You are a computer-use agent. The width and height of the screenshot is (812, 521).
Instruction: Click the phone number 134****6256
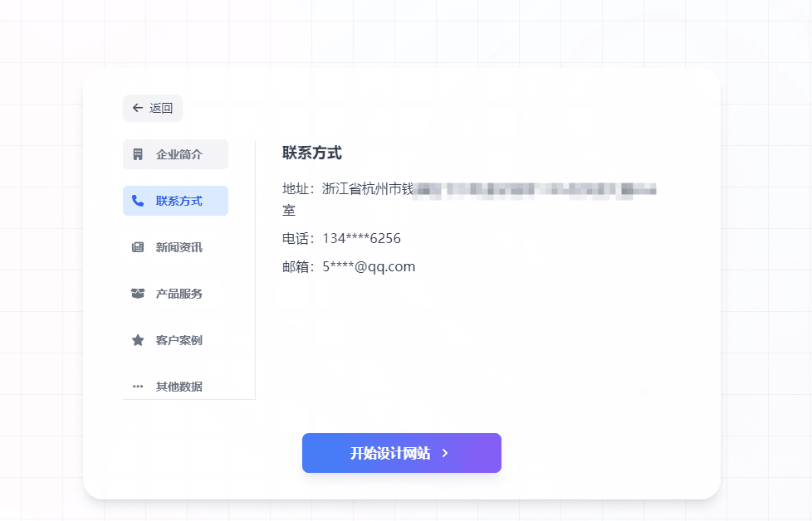pyautogui.click(x=361, y=239)
